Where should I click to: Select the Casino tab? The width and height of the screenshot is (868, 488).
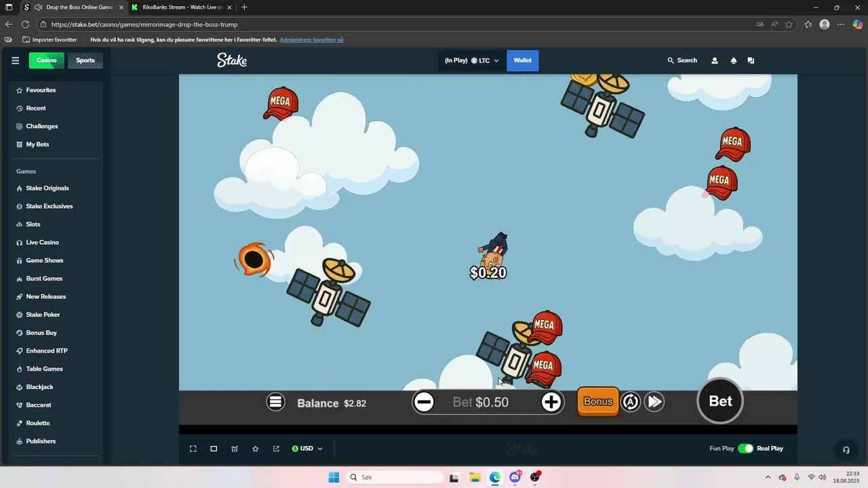(47, 60)
